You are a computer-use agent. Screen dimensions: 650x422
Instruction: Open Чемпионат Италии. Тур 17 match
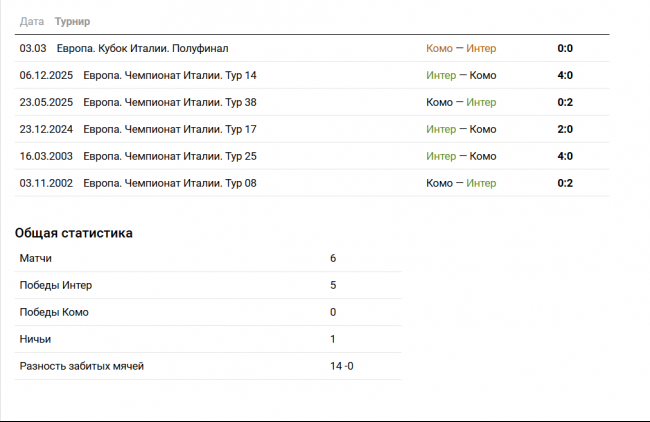(170, 129)
